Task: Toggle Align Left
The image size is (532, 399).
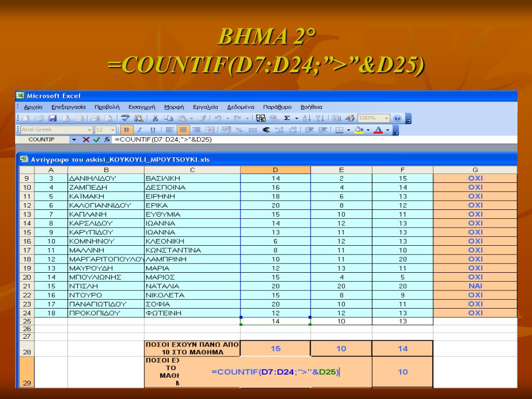Action: [x=170, y=130]
